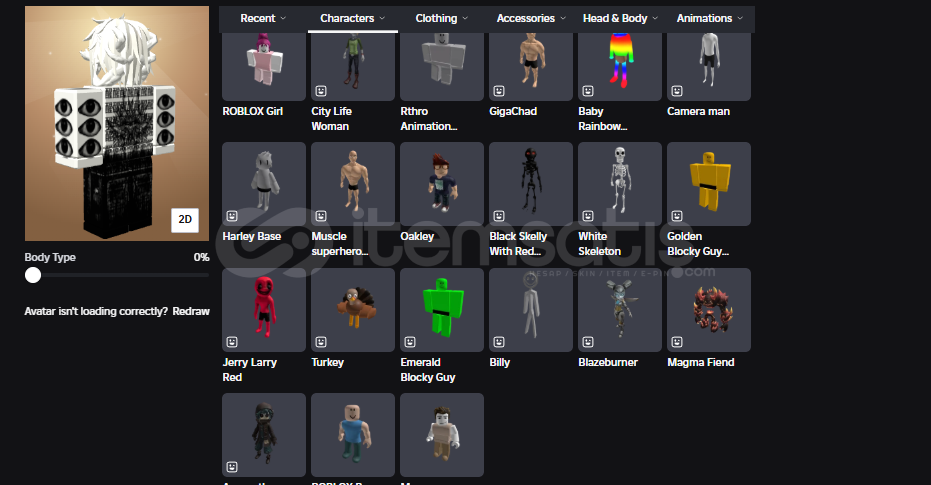The image size is (931, 485).
Task: Click bundle icon on Jerry Larry Red
Action: click(x=232, y=342)
